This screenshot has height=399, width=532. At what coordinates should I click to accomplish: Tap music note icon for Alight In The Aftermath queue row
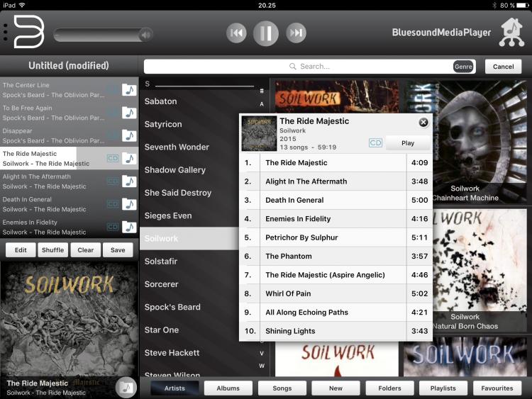click(x=129, y=181)
